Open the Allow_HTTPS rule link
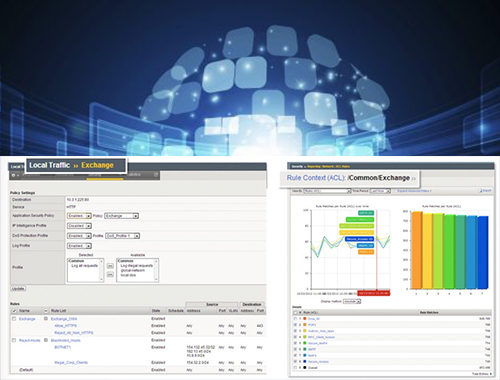500x380 pixels. tap(66, 326)
